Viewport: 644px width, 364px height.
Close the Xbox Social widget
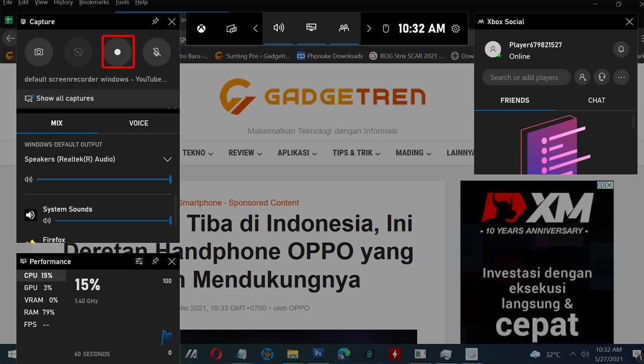(629, 22)
